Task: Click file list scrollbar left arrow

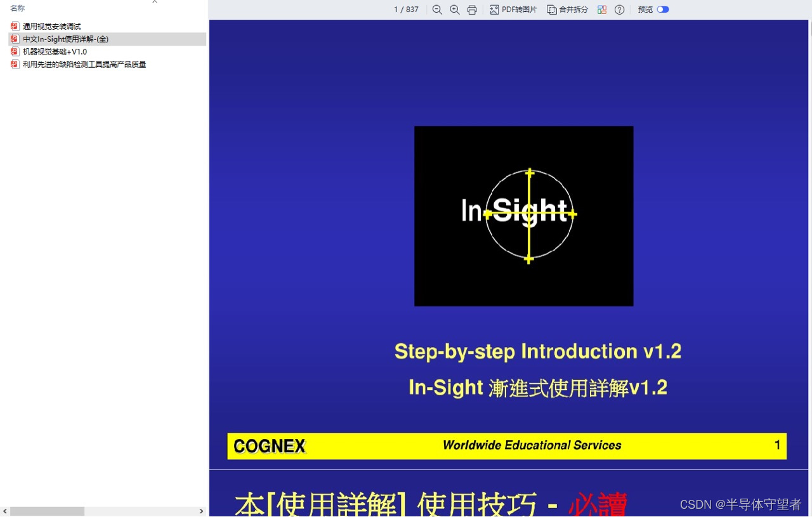Action: (x=5, y=511)
